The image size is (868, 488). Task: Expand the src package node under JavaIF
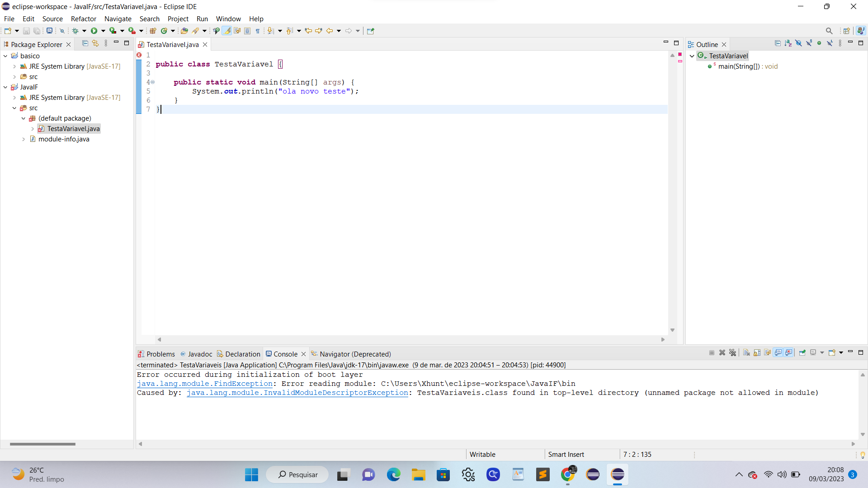(14, 108)
